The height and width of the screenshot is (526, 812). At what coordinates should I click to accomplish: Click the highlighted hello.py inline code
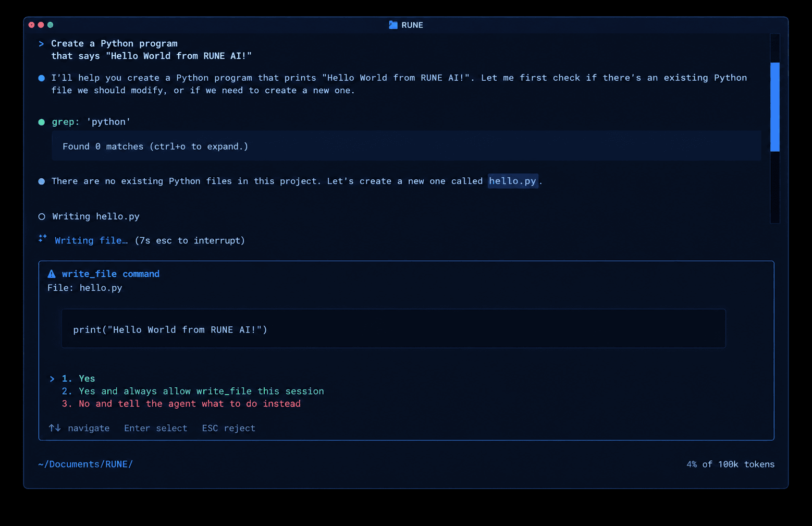[x=513, y=181]
